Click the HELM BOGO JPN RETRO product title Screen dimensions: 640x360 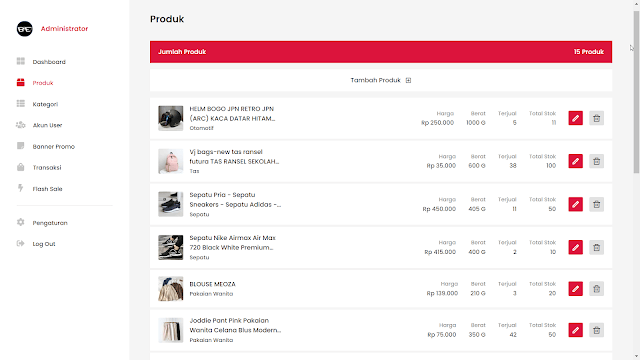point(232,113)
